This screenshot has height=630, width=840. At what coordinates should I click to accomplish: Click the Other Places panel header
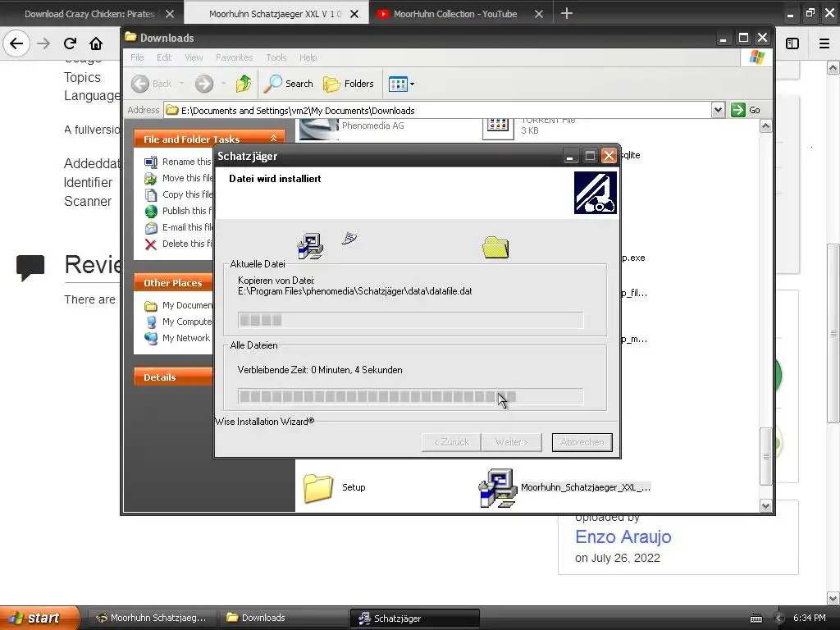click(x=174, y=282)
